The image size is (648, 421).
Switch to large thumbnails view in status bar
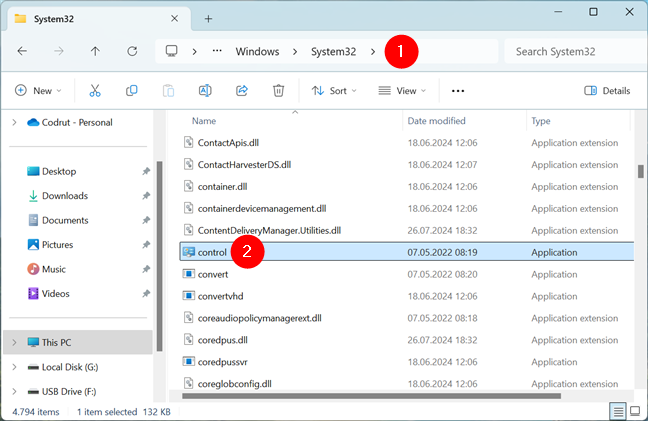635,411
